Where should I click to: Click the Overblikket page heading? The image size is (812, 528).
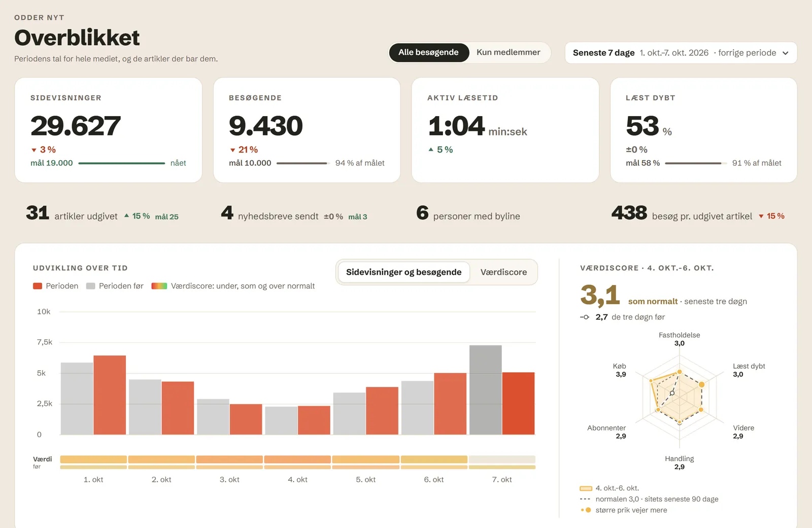coord(77,38)
